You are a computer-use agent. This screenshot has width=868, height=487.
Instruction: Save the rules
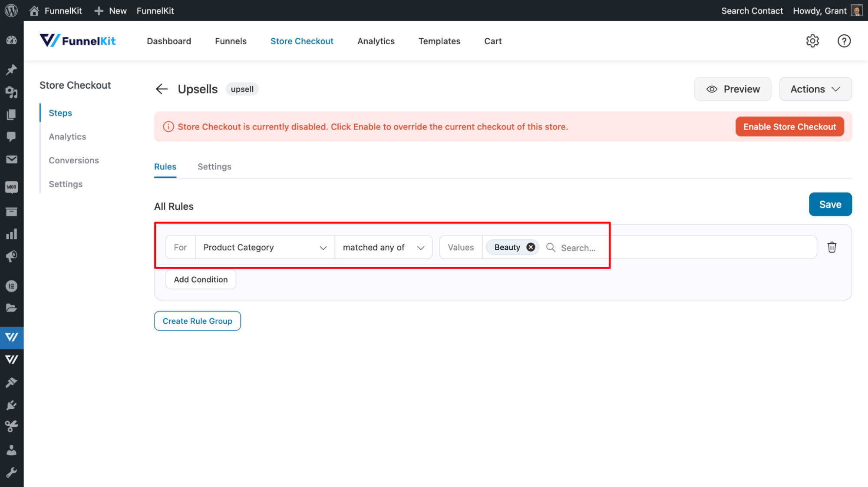click(830, 204)
